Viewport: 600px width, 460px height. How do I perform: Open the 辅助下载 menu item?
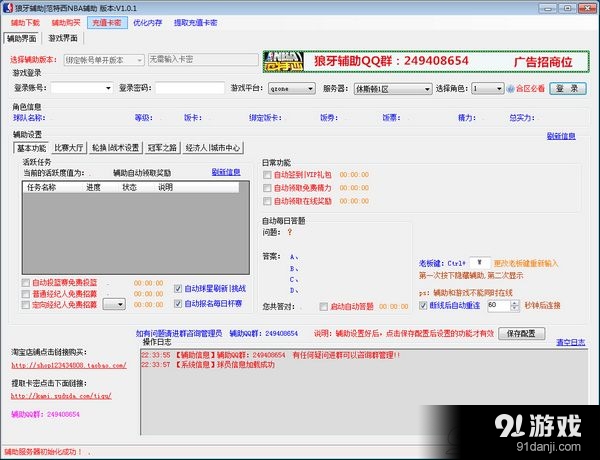click(25, 23)
